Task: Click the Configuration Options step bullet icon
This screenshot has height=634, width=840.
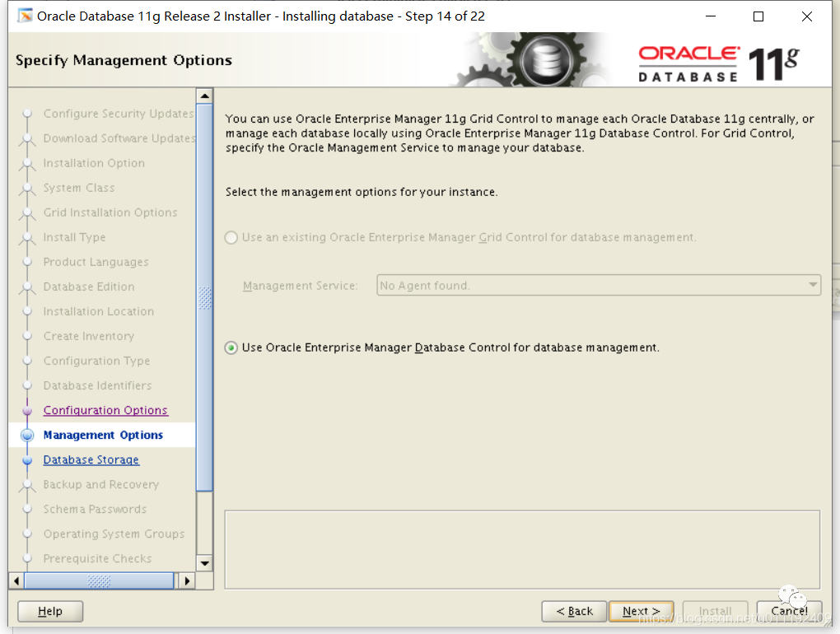Action: pos(27,411)
